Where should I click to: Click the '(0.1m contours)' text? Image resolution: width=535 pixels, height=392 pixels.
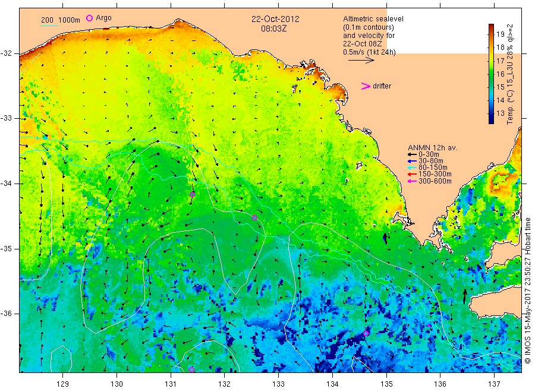point(369,27)
